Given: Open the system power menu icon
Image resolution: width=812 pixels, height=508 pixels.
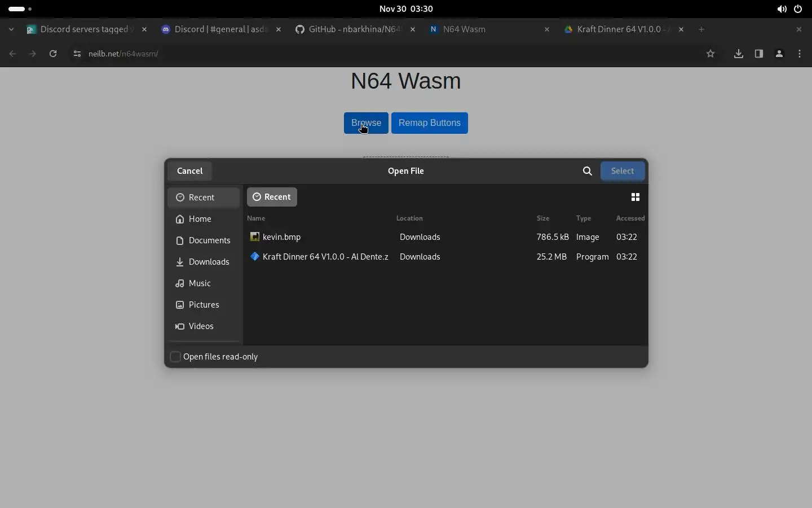Looking at the screenshot, I should coord(798,9).
